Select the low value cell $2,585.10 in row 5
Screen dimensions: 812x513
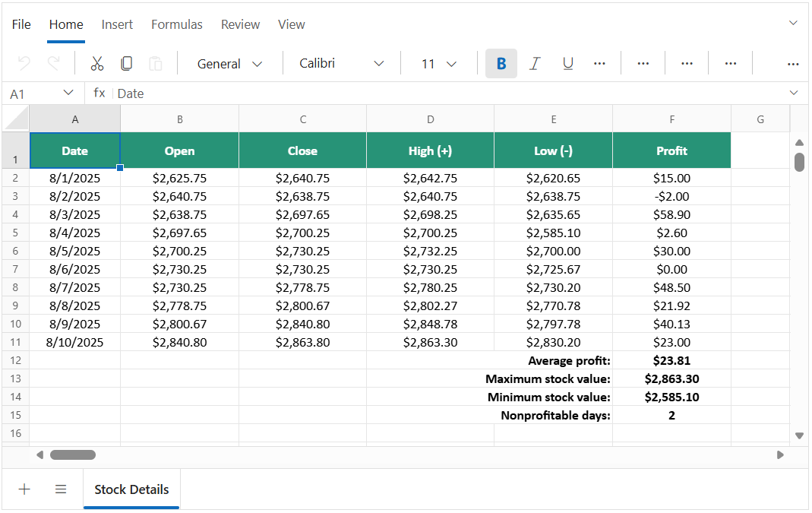click(x=553, y=233)
